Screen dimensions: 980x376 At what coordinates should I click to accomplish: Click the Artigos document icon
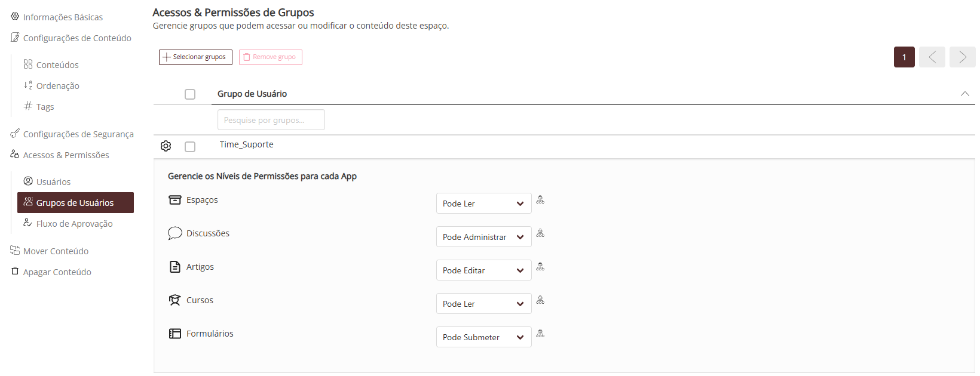coord(175,267)
